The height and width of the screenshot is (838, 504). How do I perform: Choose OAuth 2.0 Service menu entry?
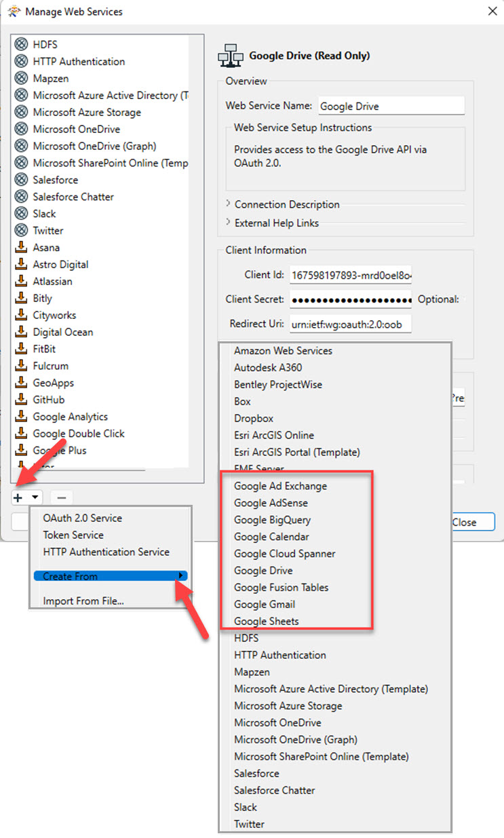pos(83,518)
